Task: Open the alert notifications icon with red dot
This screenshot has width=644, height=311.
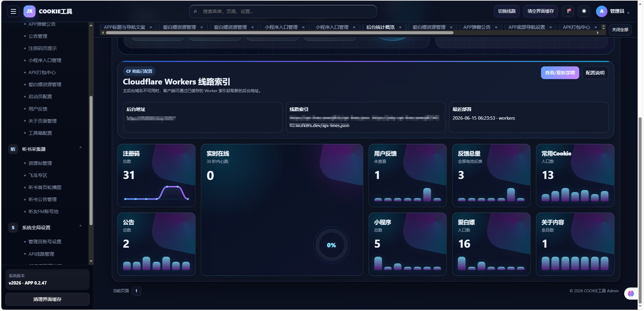Action: pos(568,11)
